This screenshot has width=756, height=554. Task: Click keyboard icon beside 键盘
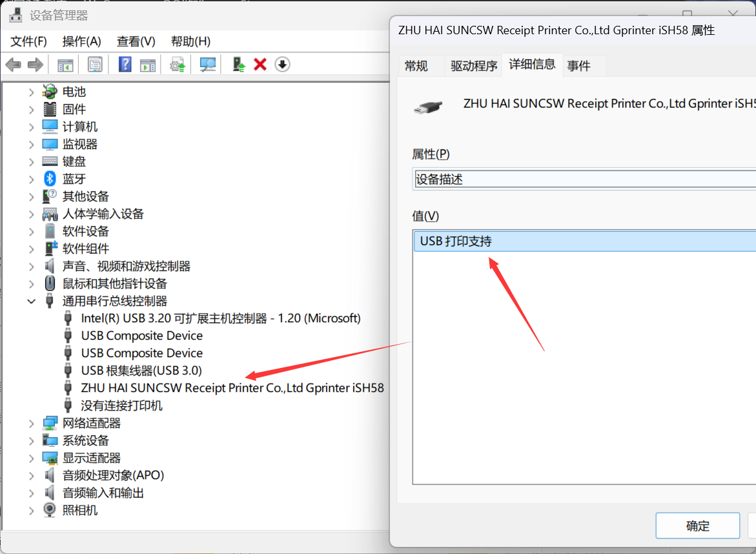[50, 161]
